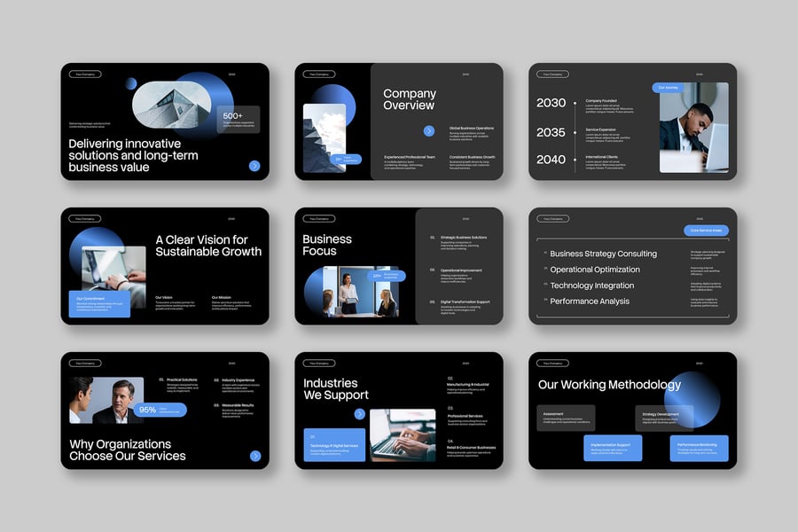This screenshot has height=532, width=798.
Task: Click the blue arrow icon beside Company Overview
Action: (429, 131)
